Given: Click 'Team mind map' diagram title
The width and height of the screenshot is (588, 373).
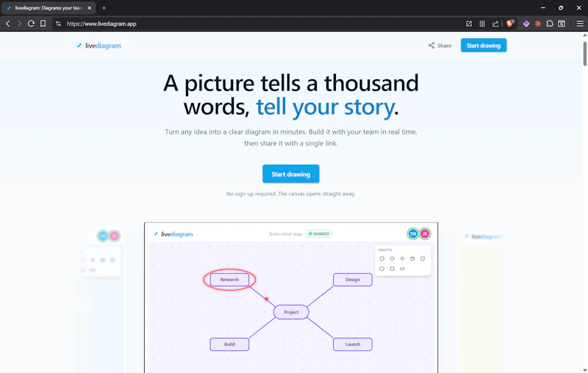Looking at the screenshot, I should (x=285, y=234).
